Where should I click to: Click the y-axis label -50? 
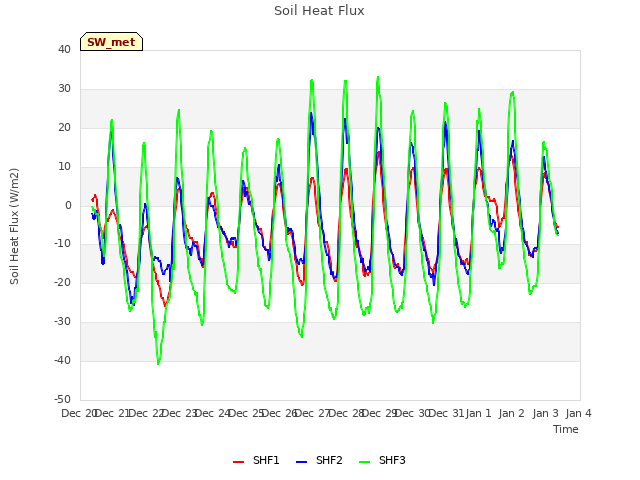point(62,399)
